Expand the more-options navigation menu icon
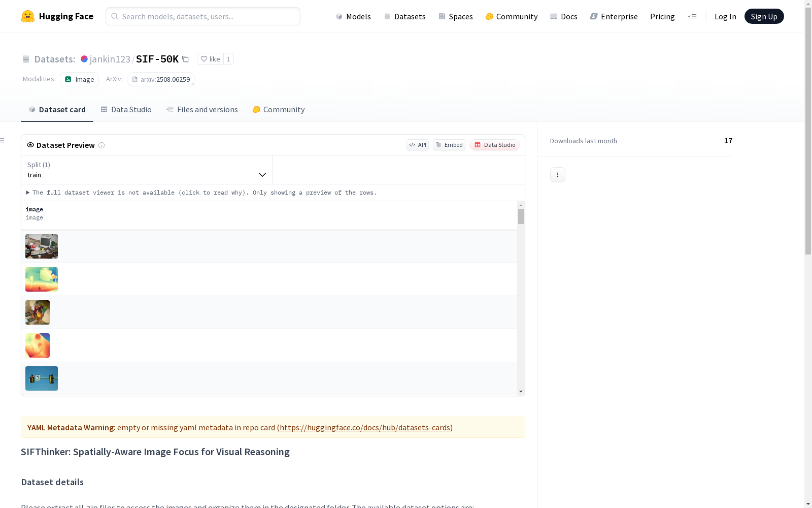The image size is (812, 508). [x=692, y=16]
